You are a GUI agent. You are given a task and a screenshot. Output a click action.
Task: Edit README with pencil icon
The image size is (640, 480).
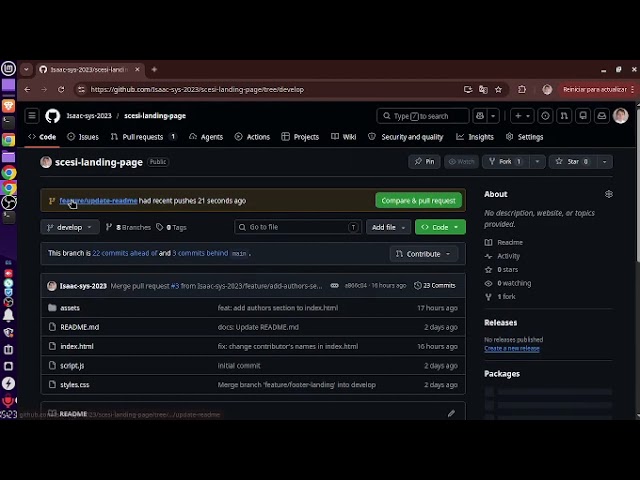451,413
